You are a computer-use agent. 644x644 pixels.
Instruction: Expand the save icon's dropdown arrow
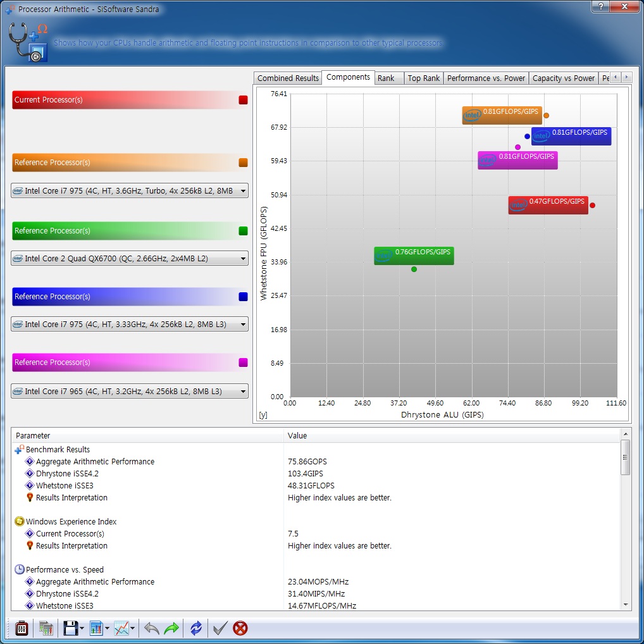click(x=82, y=628)
